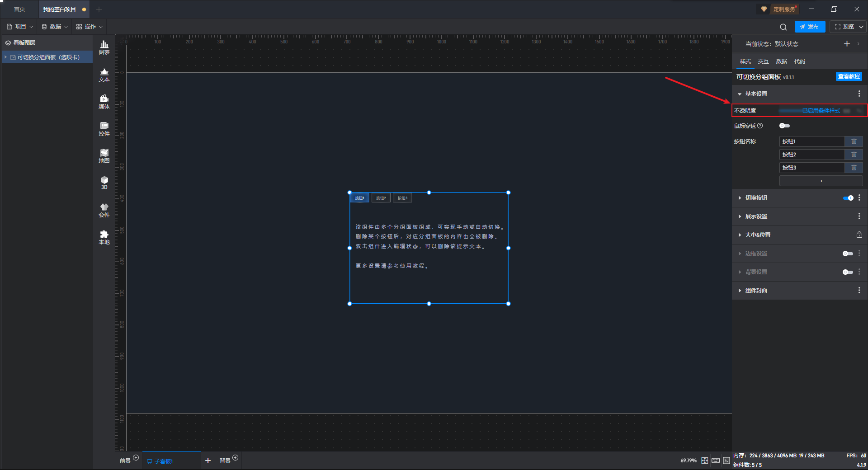
Task: Disable the 切换按钮 toggle
Action: (x=848, y=198)
